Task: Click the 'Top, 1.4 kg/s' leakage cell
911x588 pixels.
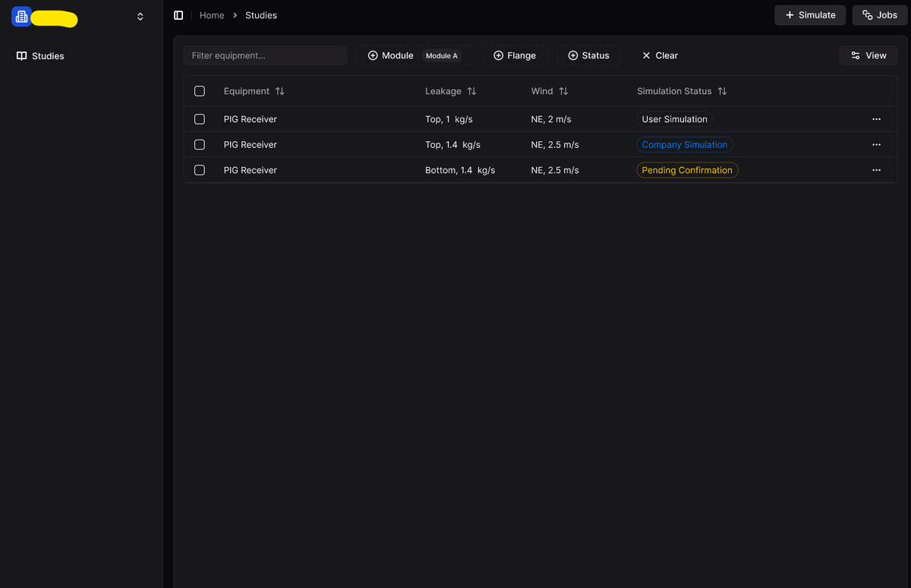Action: [x=452, y=144]
